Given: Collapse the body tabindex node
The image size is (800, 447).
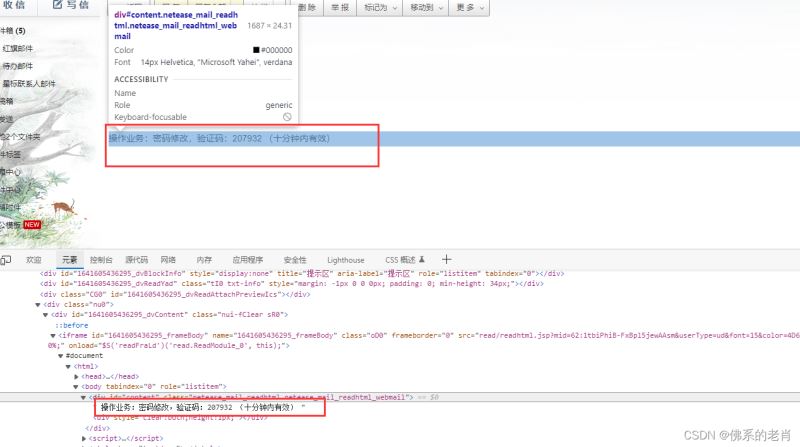Looking at the screenshot, I should tap(76, 387).
